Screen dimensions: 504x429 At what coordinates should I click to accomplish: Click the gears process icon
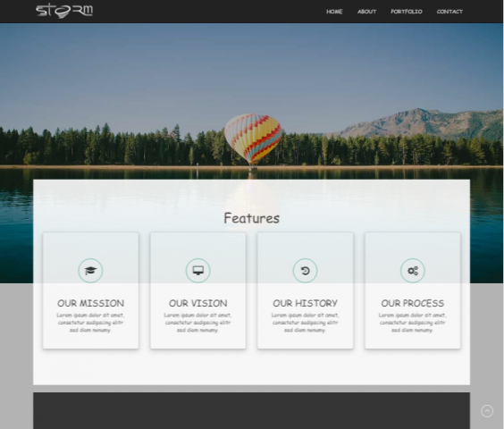click(413, 271)
